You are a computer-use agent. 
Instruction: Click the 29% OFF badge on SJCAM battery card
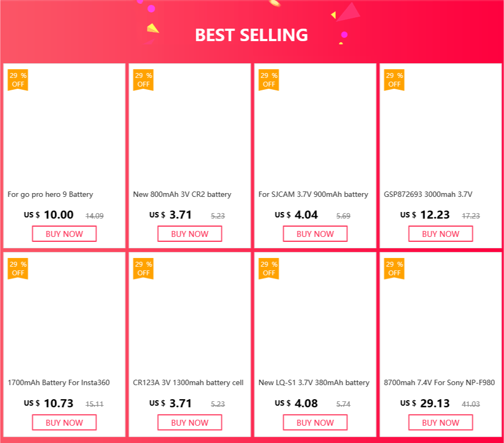[269, 80]
